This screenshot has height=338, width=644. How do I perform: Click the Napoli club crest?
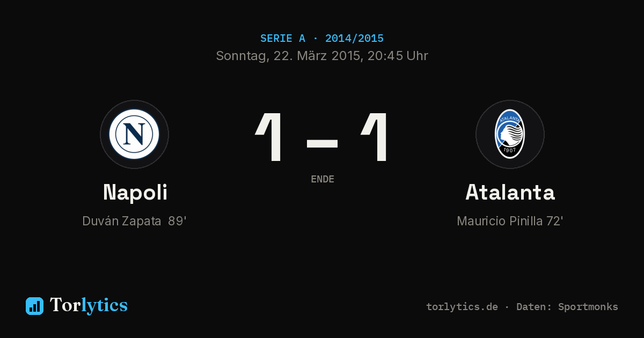pyautogui.click(x=134, y=134)
